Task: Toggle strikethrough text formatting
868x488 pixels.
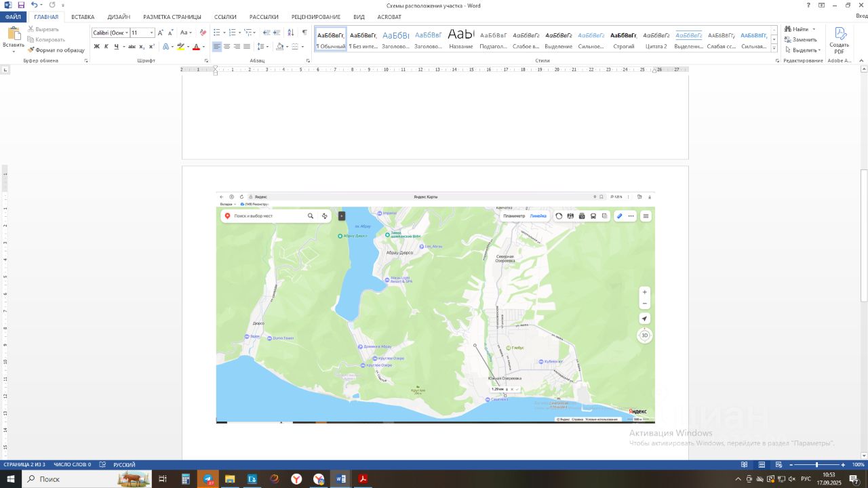Action: click(132, 47)
